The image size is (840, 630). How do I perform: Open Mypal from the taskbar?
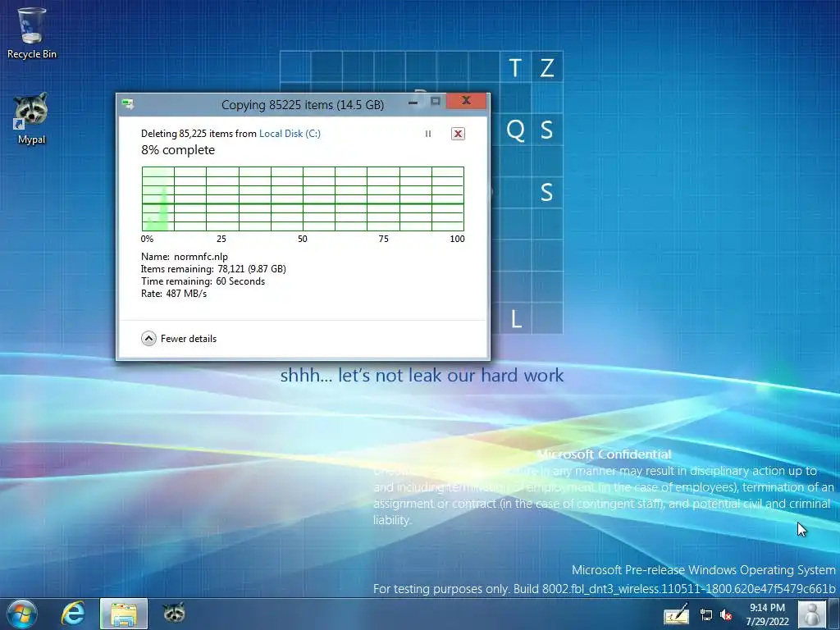tap(174, 612)
